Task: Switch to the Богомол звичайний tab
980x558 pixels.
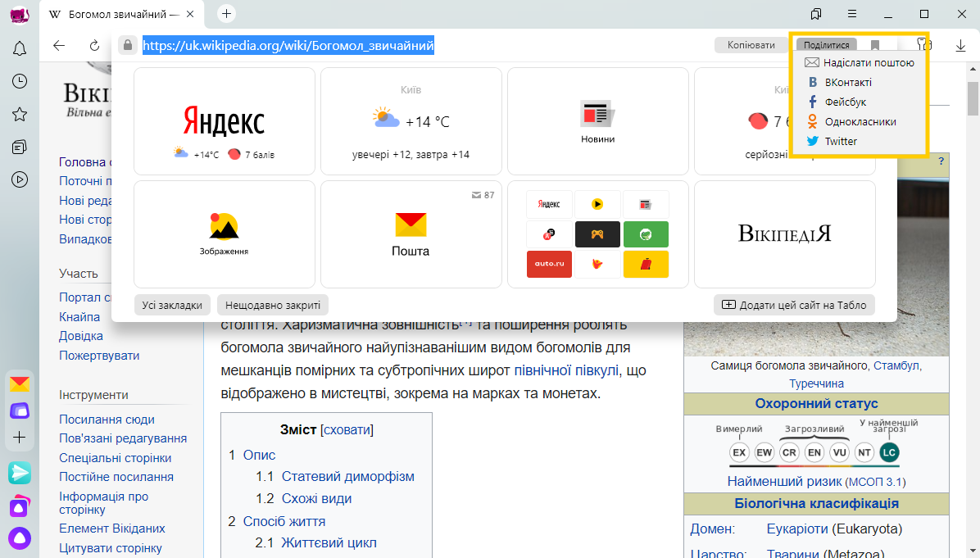Action: [123, 14]
